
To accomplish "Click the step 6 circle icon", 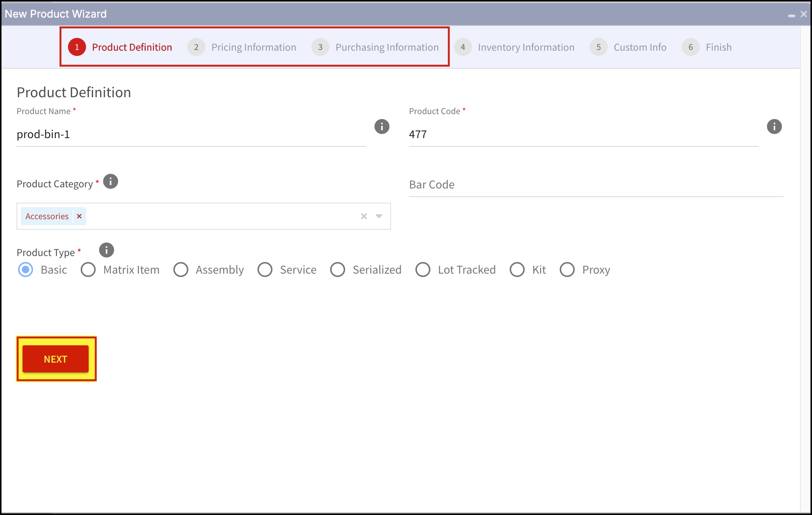I will (x=691, y=47).
